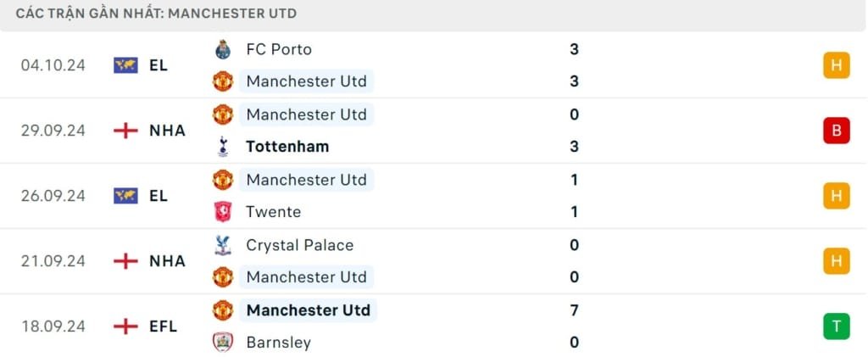Click the green T result badge
Image resolution: width=868 pixels, height=357 pixels.
coord(836,326)
